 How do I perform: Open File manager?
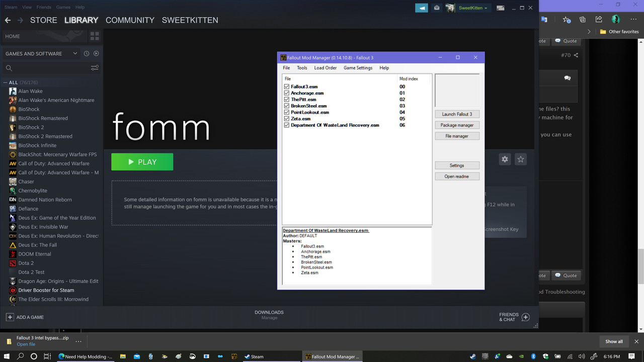coord(457,136)
